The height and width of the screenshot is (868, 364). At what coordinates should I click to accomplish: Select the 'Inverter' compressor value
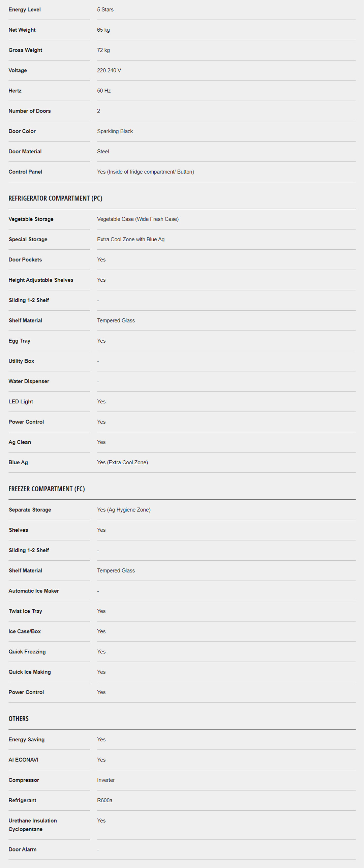pyautogui.click(x=106, y=780)
